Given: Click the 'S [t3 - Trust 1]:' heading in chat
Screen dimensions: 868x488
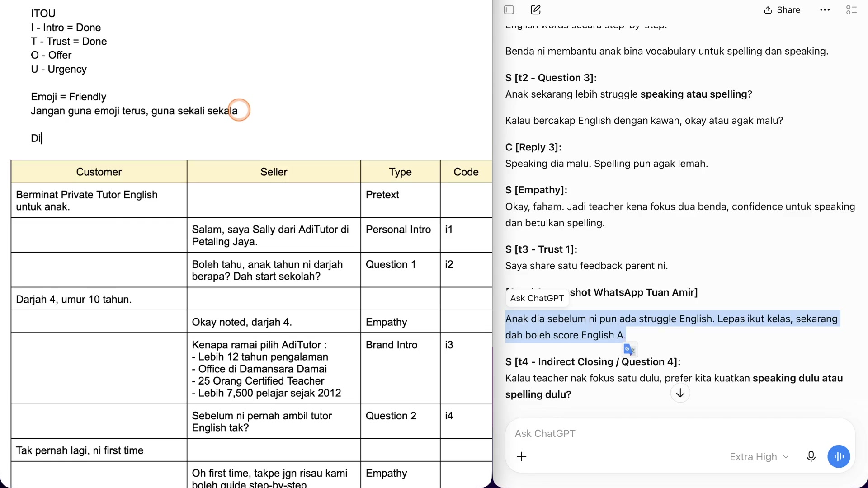Looking at the screenshot, I should coord(541,249).
